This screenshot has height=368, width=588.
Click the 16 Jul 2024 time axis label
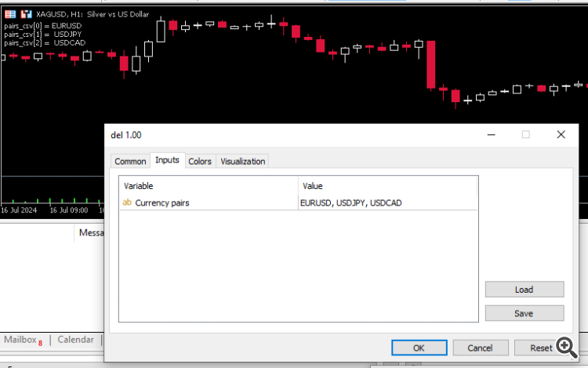[19, 210]
